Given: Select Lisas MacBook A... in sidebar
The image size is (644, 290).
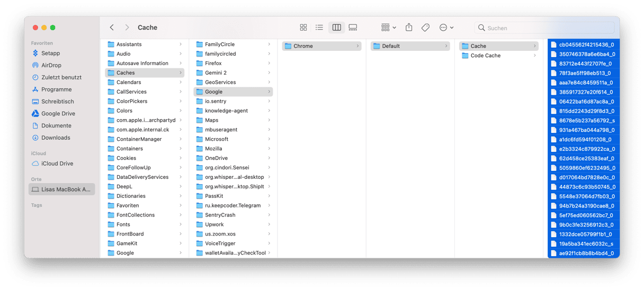Looking at the screenshot, I should coord(61,189).
